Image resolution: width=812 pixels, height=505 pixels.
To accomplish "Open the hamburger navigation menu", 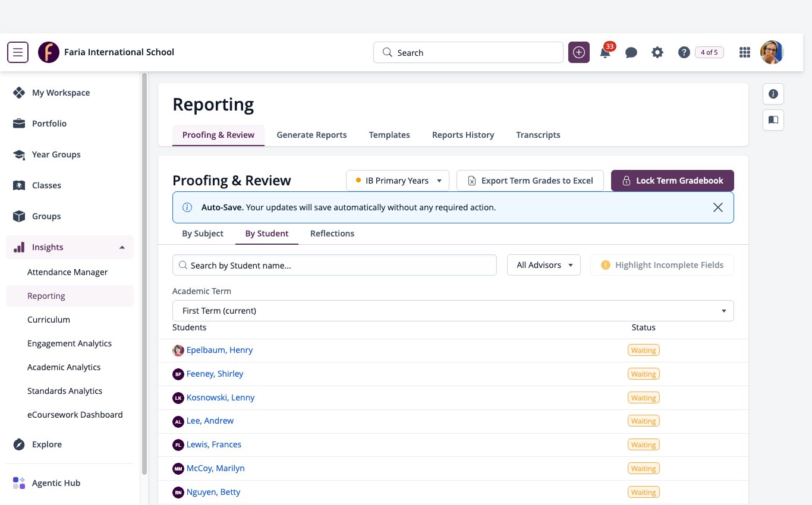I will point(18,52).
